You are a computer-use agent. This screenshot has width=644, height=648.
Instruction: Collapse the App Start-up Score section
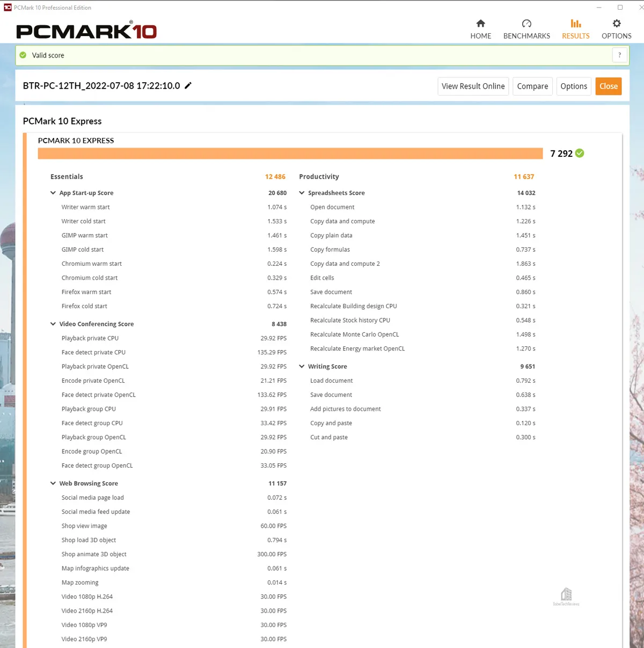point(53,193)
